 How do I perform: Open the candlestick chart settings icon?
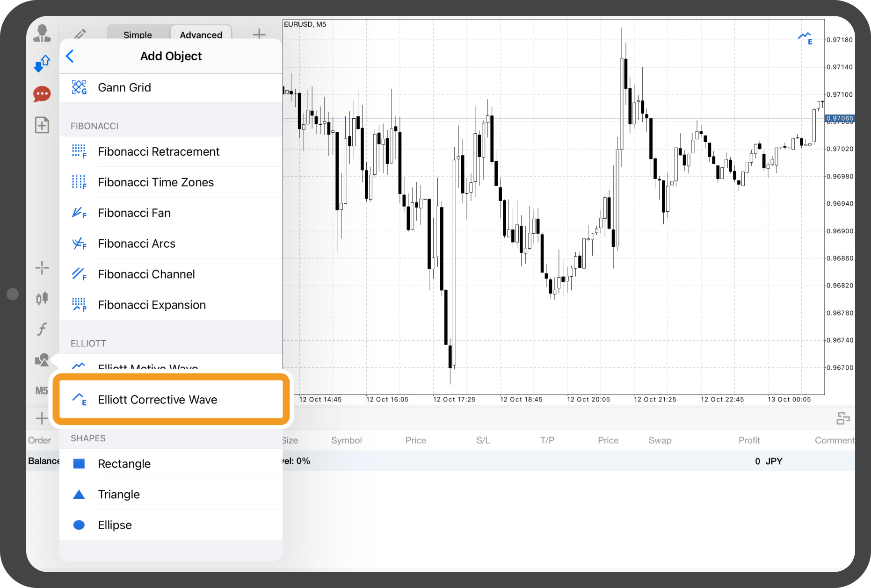(x=42, y=298)
